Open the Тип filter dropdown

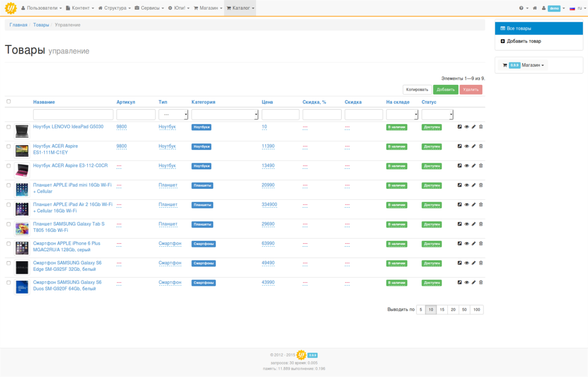(x=173, y=115)
